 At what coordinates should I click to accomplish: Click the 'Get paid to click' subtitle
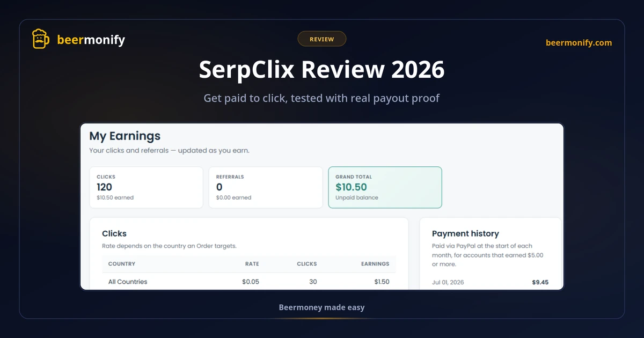point(322,99)
